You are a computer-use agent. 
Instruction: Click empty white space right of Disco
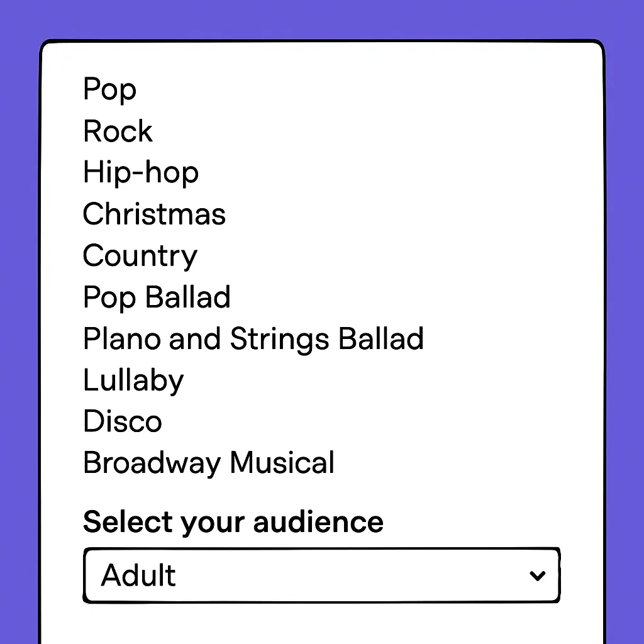(377, 421)
